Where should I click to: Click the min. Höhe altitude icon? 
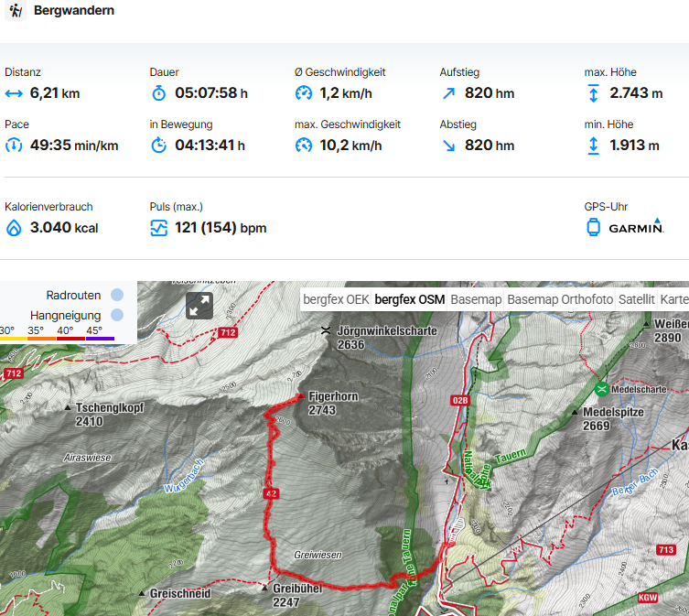click(593, 146)
